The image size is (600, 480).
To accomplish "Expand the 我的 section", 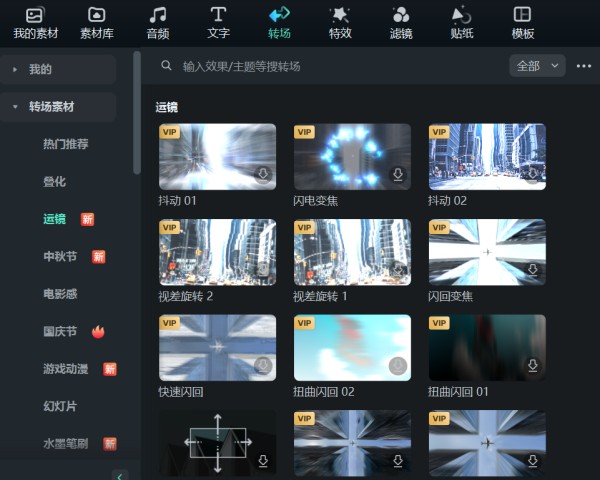I will coord(58,69).
